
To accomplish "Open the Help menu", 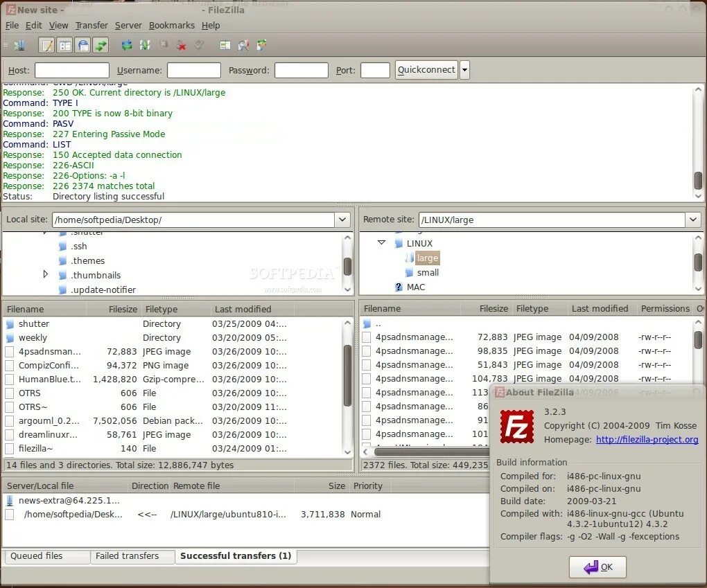I will point(211,26).
